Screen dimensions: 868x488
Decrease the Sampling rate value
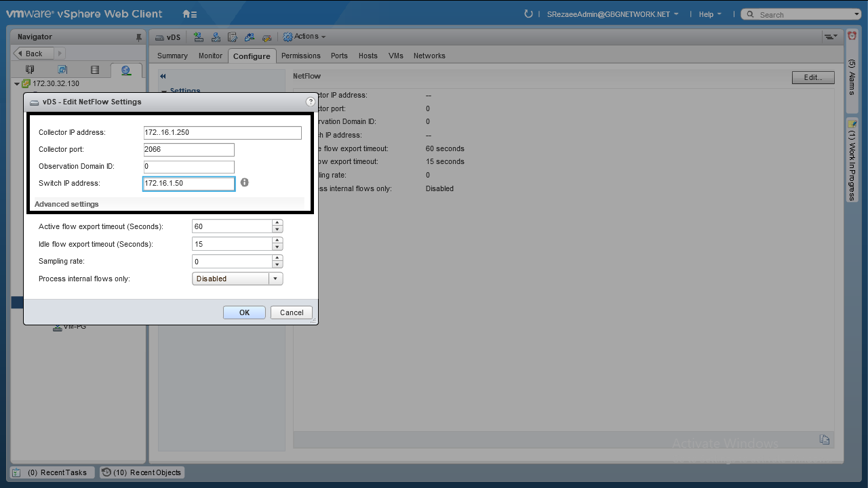point(277,265)
